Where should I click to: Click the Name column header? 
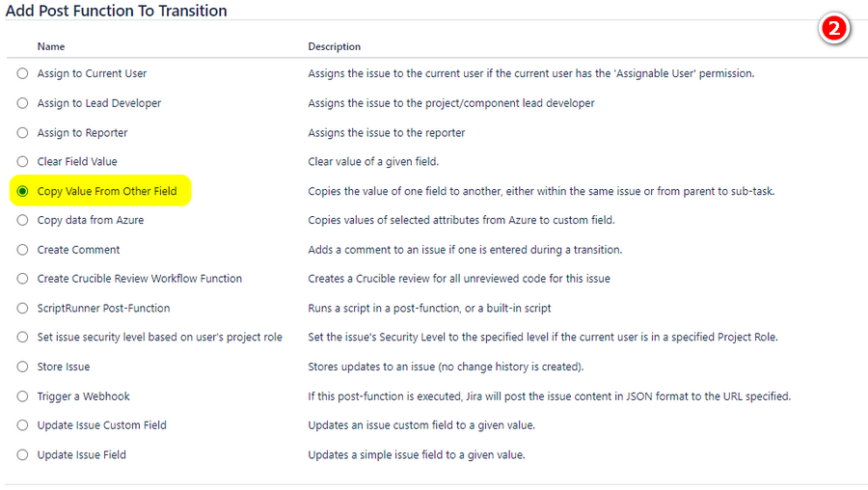tap(51, 46)
